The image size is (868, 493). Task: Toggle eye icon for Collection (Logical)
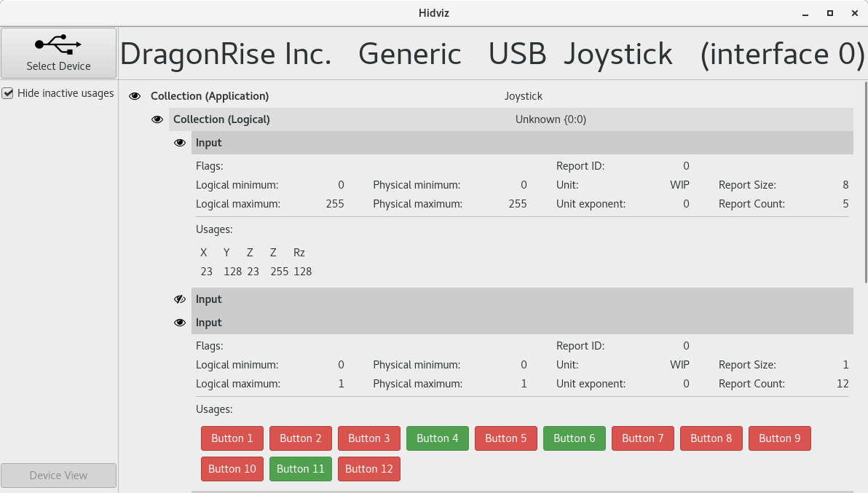(157, 119)
